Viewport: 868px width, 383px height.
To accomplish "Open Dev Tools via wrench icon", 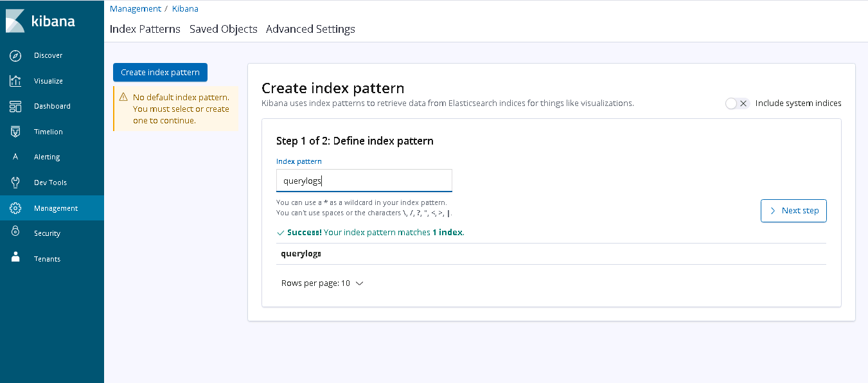I will [x=15, y=183].
